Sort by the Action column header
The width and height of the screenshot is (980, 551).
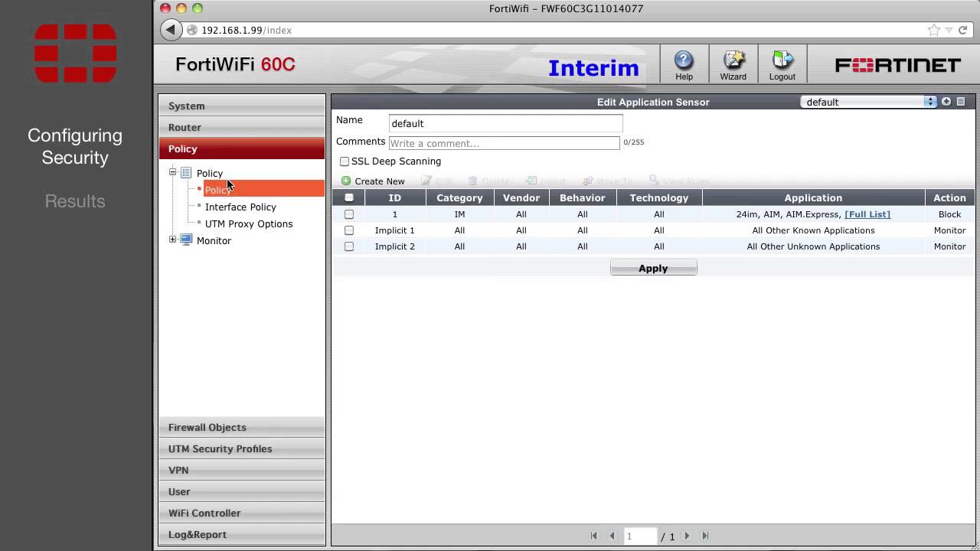(x=949, y=197)
